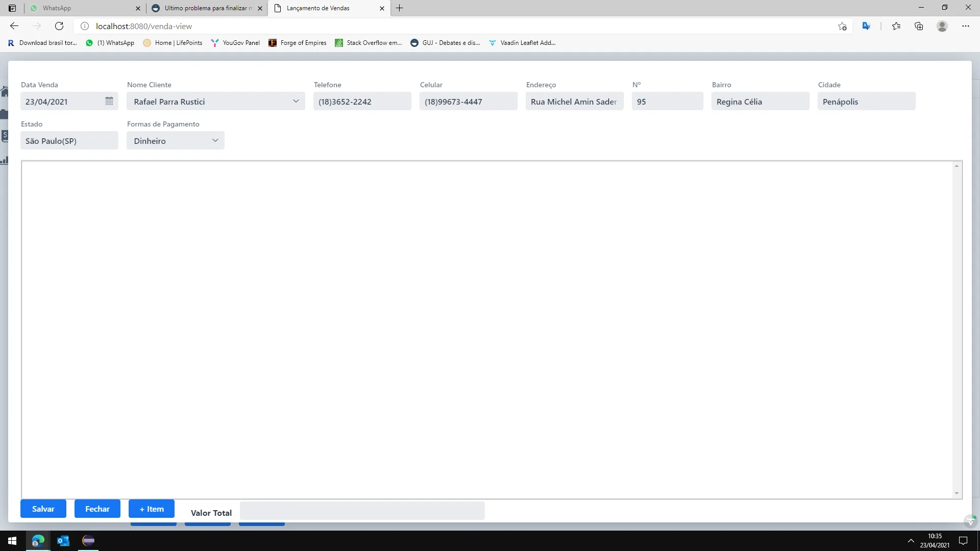Click the Salvar button
The image size is (980, 551).
tap(43, 509)
